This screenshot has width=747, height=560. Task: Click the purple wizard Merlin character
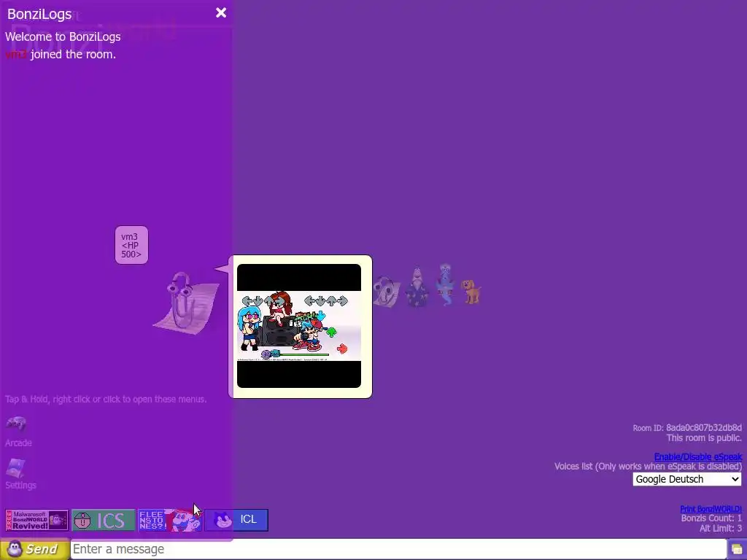(x=417, y=286)
